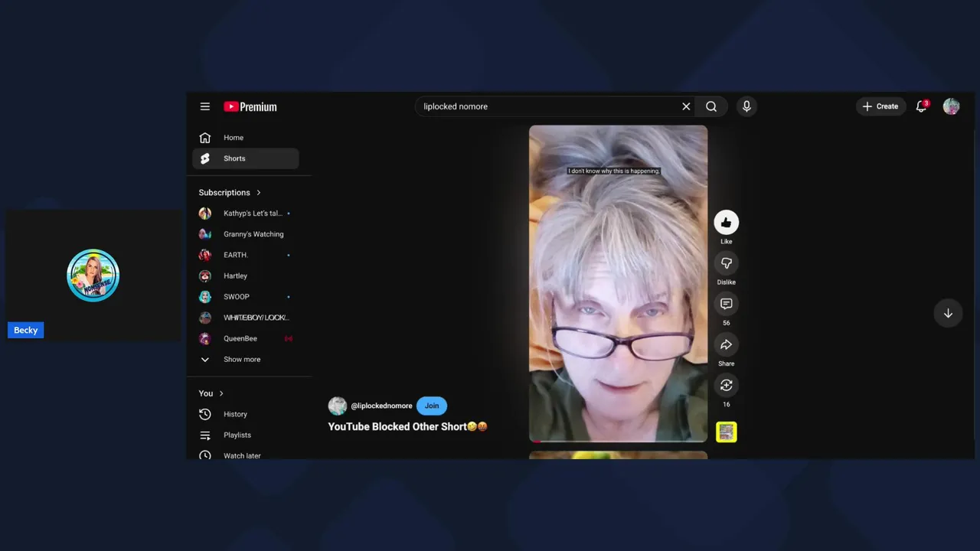
Task: Click the Short title YouTube Blocked Other Short
Action: (407, 426)
